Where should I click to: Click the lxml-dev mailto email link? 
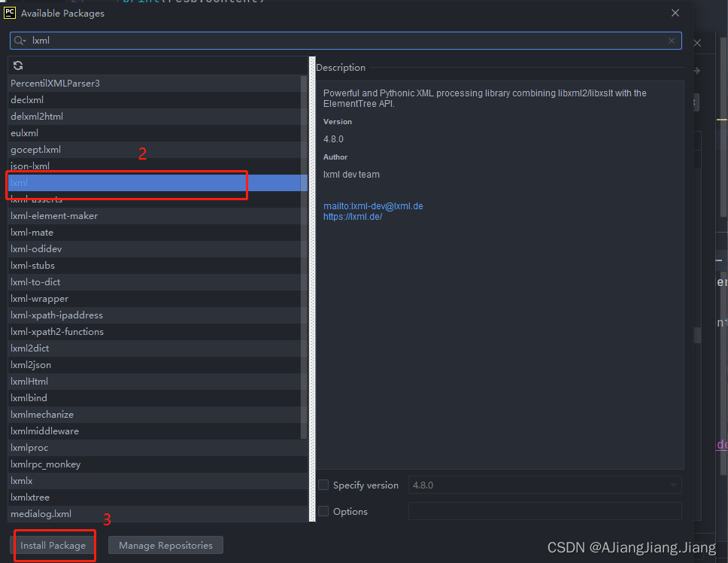tap(373, 206)
